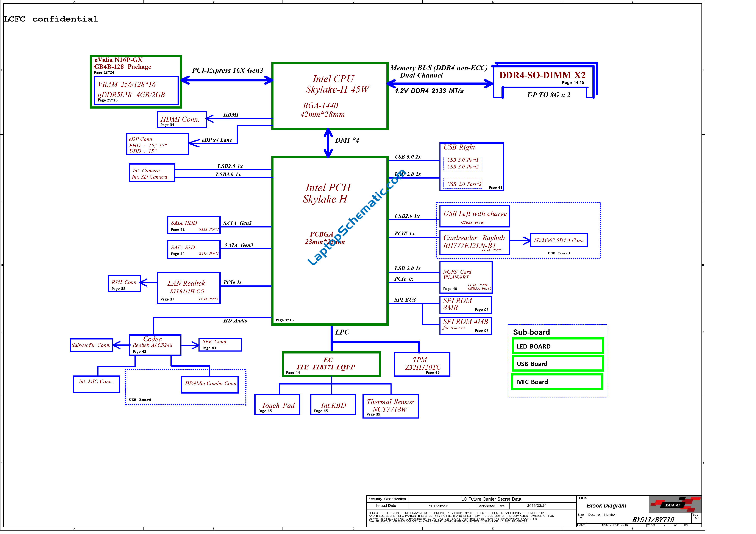Click the 'HP&Mic Combo Conn.' box
This screenshot has width=756, height=534.
210,385
